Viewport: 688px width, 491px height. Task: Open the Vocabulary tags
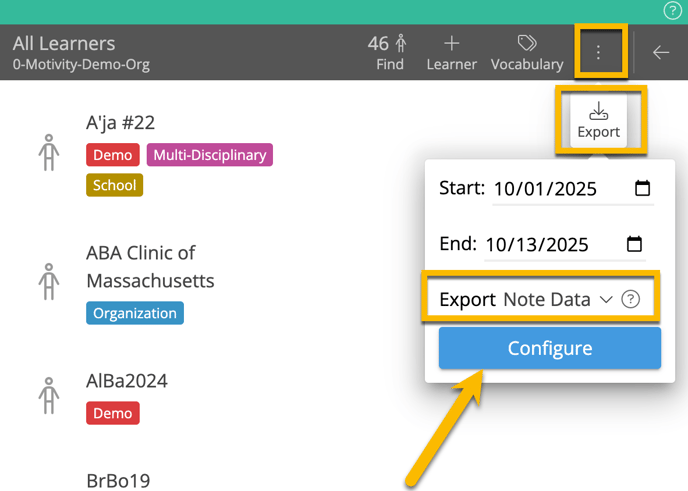[x=526, y=52]
